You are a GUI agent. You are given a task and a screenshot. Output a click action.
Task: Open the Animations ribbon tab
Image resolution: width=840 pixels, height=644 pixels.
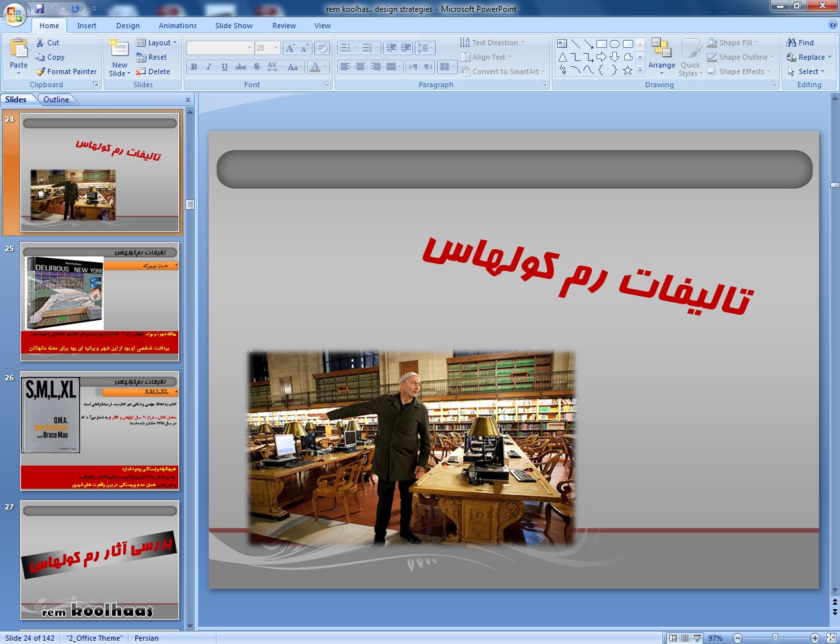click(x=177, y=26)
